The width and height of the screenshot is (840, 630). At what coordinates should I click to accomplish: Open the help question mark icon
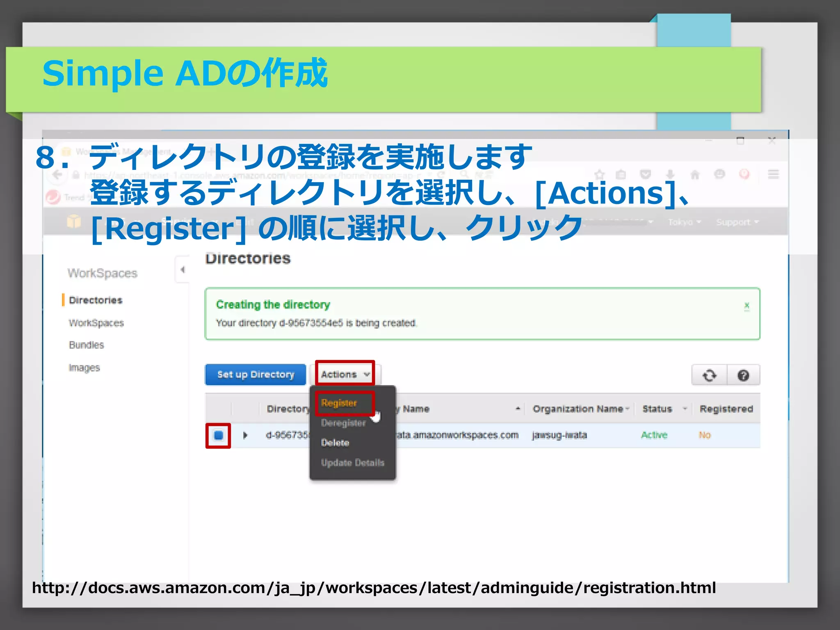point(743,375)
